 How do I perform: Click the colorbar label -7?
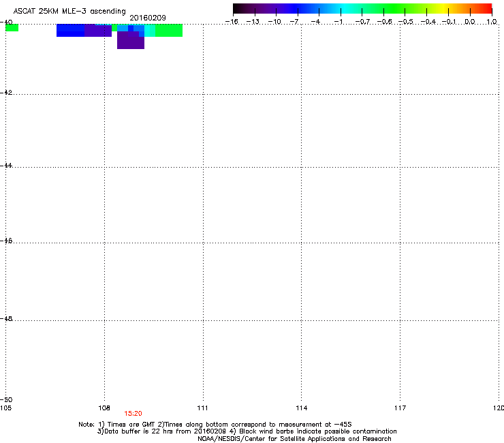coord(294,22)
